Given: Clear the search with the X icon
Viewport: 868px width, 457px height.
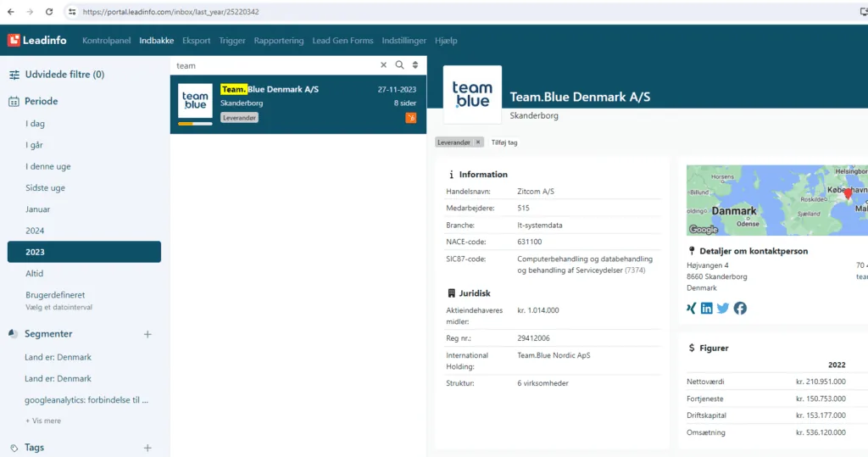Looking at the screenshot, I should (x=384, y=64).
